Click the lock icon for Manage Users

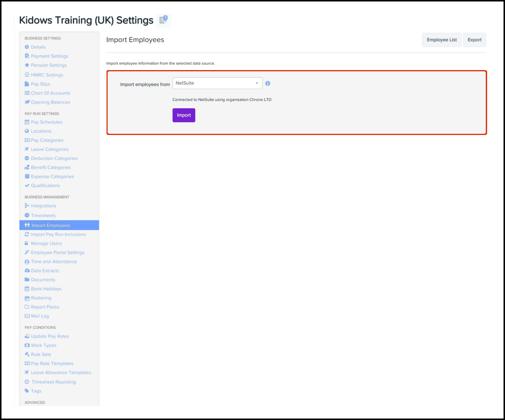(26, 243)
